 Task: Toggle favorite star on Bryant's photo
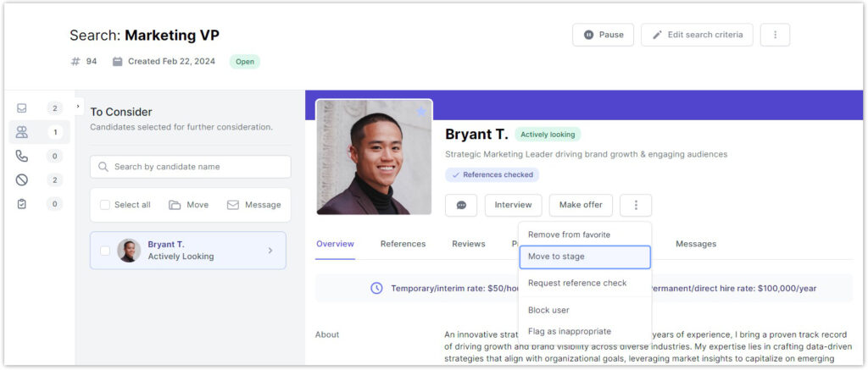pos(420,112)
